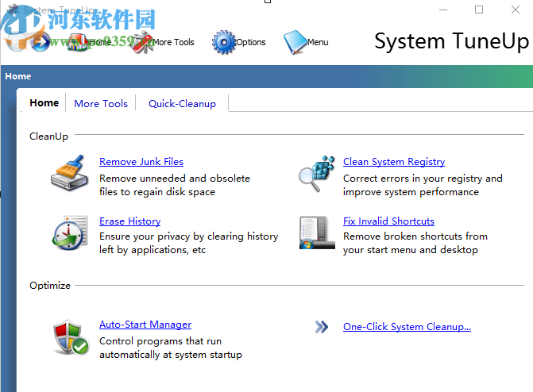
Task: Open More Tools from the top toolbar
Action: (x=163, y=43)
